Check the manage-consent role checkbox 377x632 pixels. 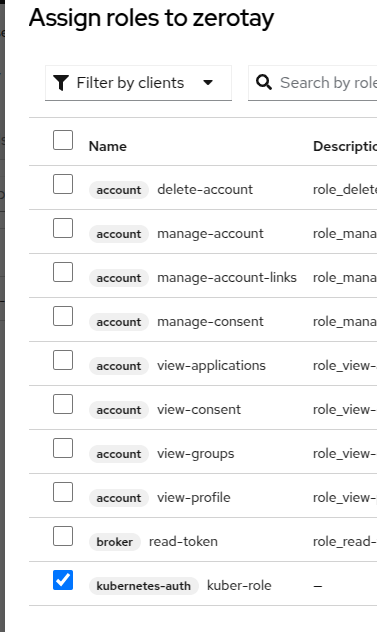coord(63,316)
